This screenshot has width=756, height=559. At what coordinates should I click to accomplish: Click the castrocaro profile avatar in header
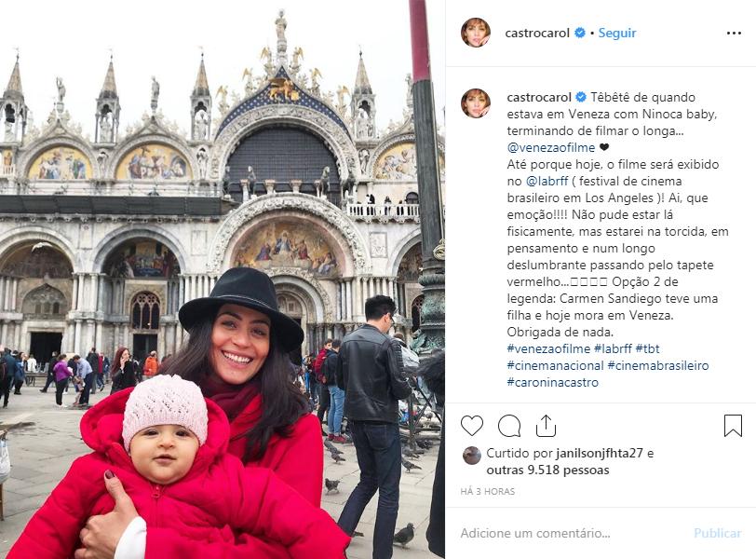[x=476, y=33]
